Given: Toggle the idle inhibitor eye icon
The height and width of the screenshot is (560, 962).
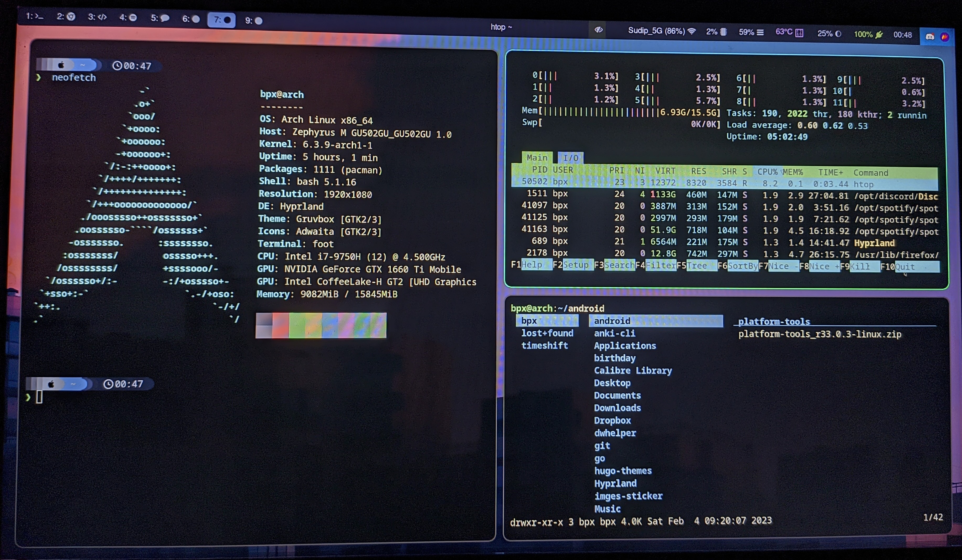Looking at the screenshot, I should 599,30.
